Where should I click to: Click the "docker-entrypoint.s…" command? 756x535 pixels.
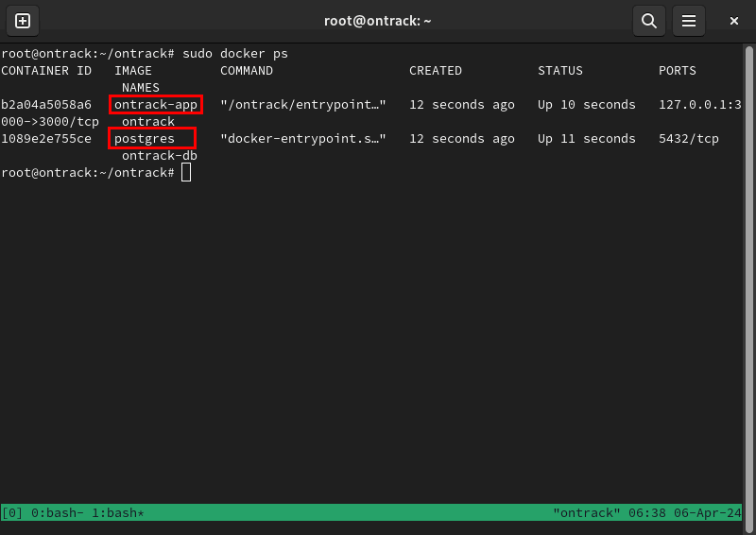coord(303,138)
